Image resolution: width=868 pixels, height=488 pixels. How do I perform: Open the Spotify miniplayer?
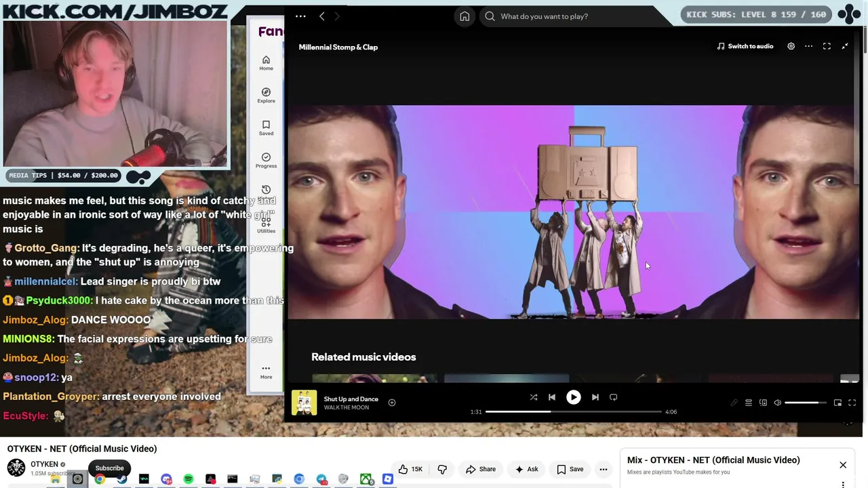pyautogui.click(x=837, y=403)
